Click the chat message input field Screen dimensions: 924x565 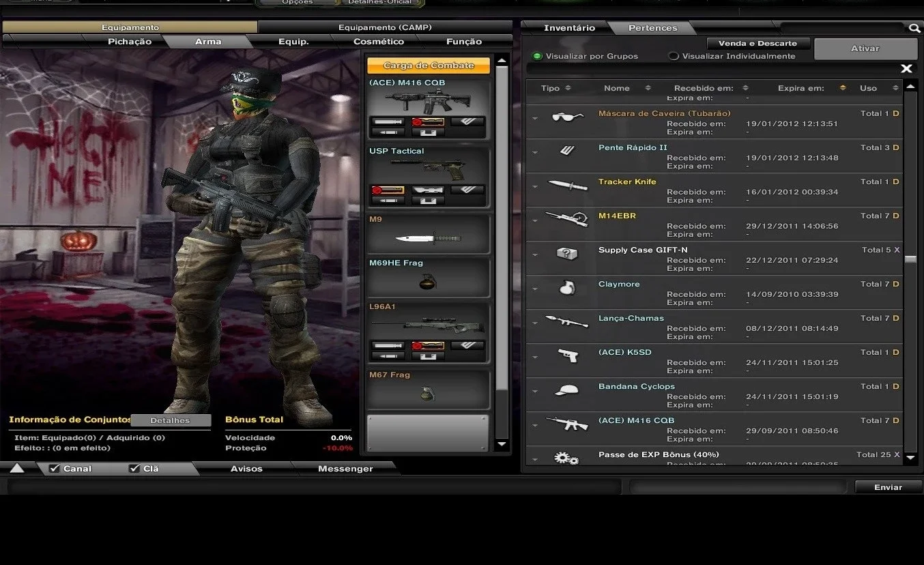tap(315, 487)
